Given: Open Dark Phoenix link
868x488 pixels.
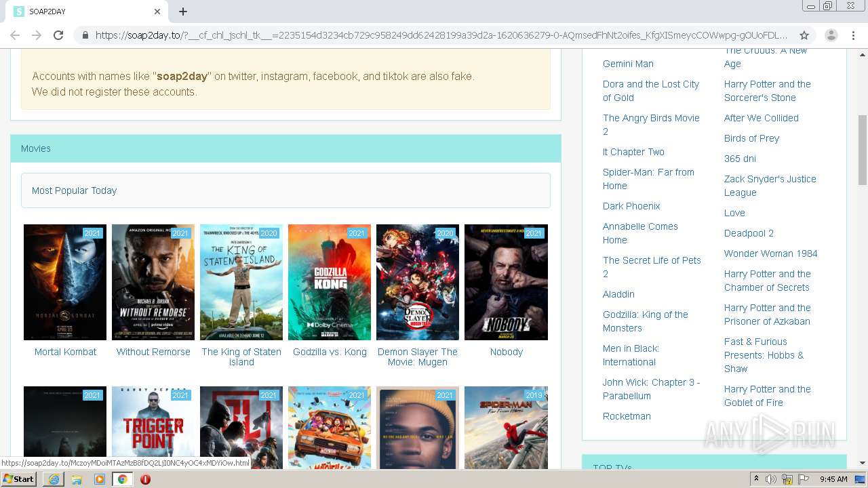Looking at the screenshot, I should click(631, 206).
